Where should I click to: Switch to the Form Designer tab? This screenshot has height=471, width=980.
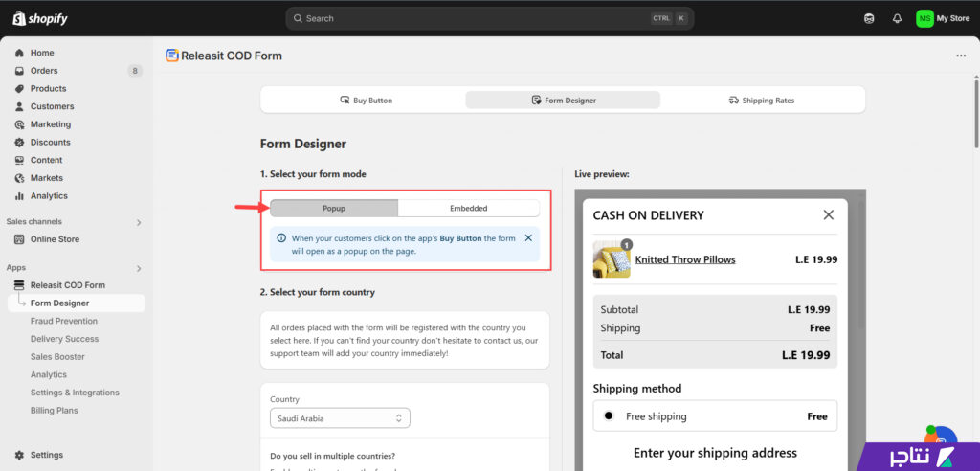pyautogui.click(x=563, y=101)
